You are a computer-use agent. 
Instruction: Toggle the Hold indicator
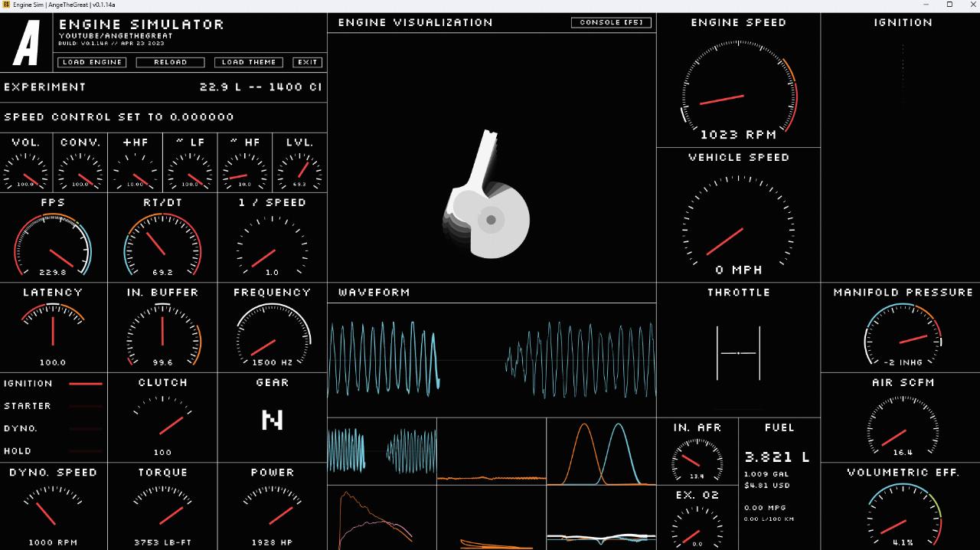coord(53,451)
